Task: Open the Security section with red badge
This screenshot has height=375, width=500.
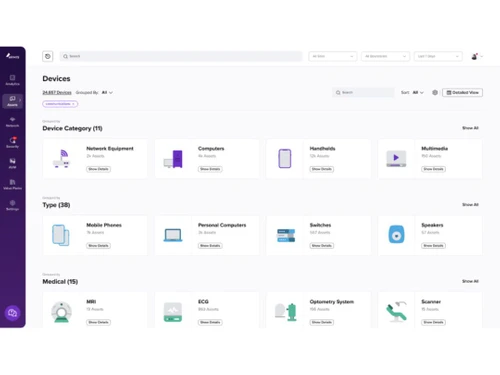Action: (x=12, y=143)
